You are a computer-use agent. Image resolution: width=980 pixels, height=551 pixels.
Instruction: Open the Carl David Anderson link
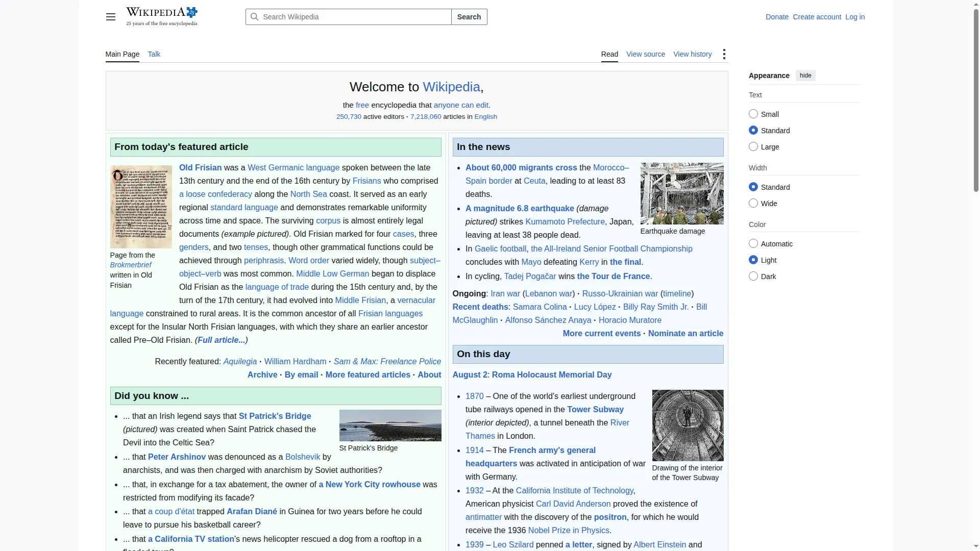573,504
